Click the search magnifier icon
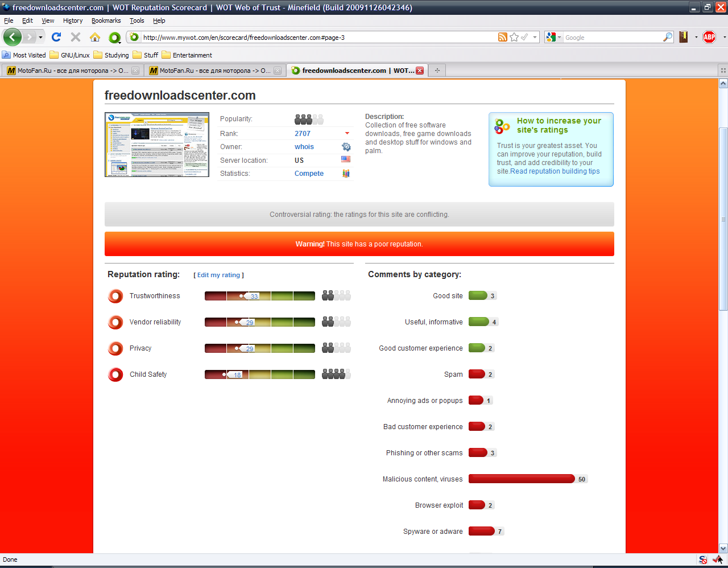728x568 pixels. click(668, 37)
